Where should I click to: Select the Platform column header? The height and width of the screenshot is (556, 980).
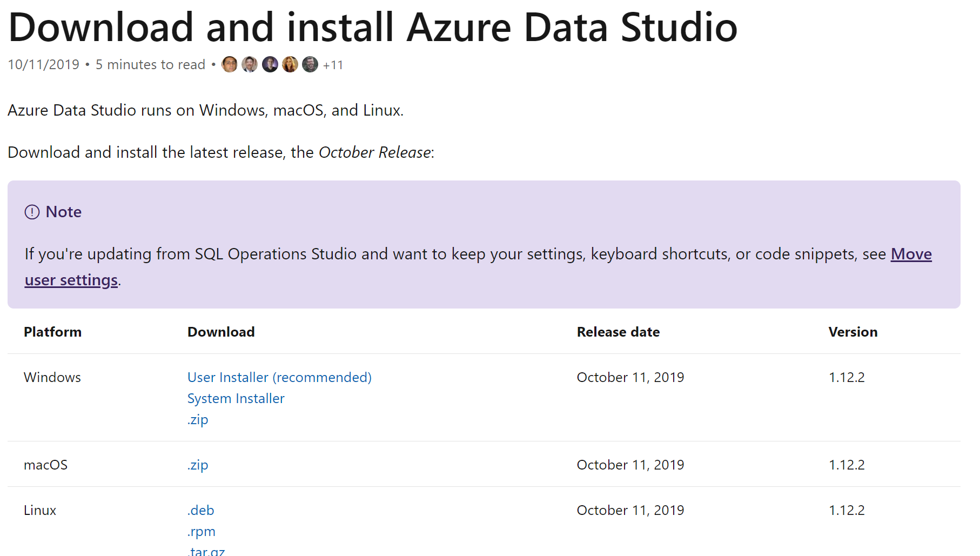click(52, 332)
